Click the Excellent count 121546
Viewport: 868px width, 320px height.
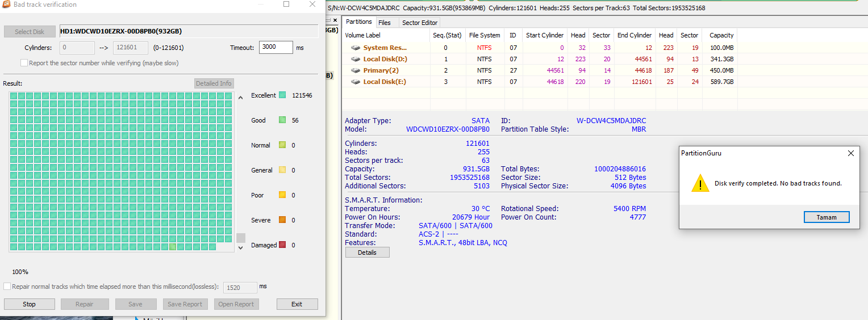(302, 95)
